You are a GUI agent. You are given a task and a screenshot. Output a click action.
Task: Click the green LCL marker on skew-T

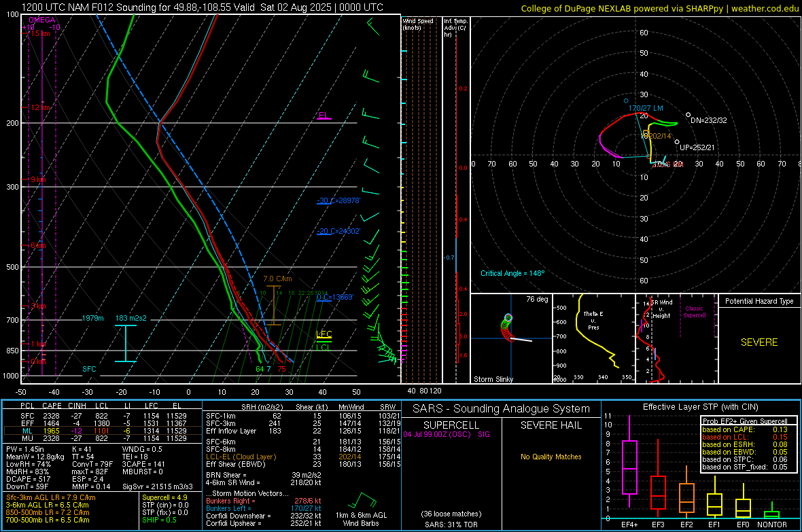(323, 347)
